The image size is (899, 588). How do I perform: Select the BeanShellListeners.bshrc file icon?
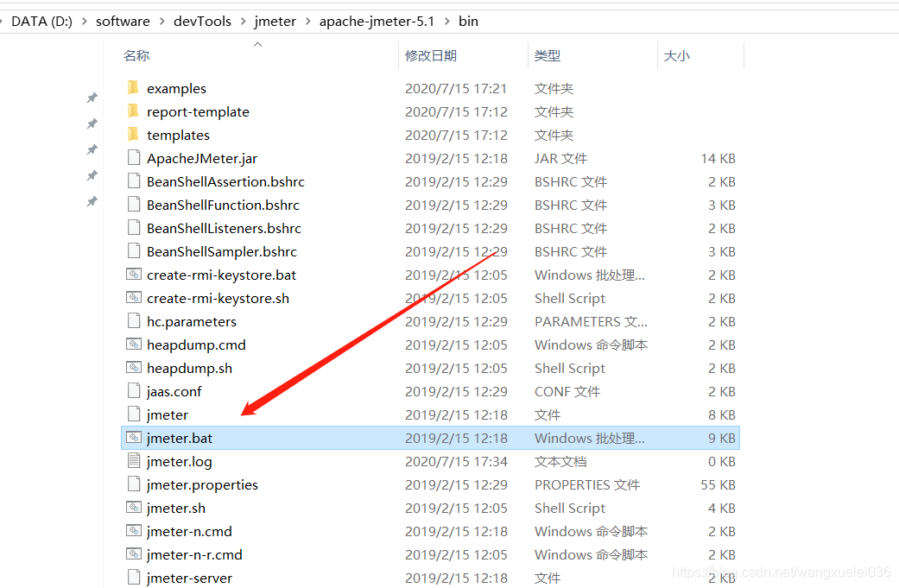click(134, 228)
